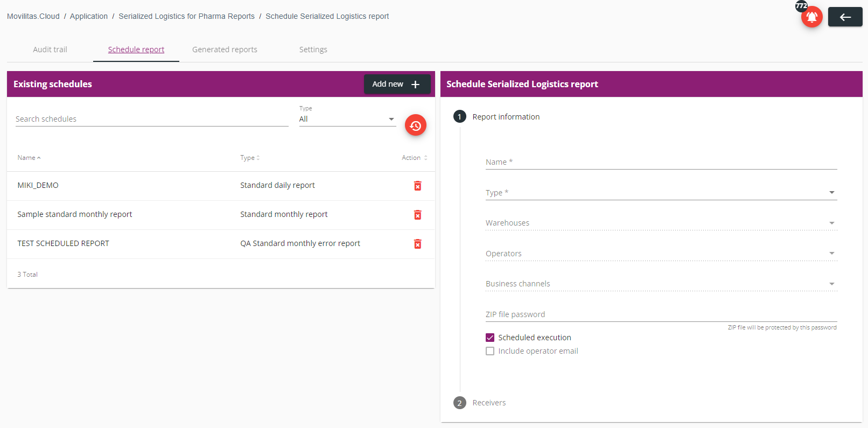Image resolution: width=868 pixels, height=428 pixels.
Task: Enable the Include operator email checkbox
Action: [x=490, y=351]
